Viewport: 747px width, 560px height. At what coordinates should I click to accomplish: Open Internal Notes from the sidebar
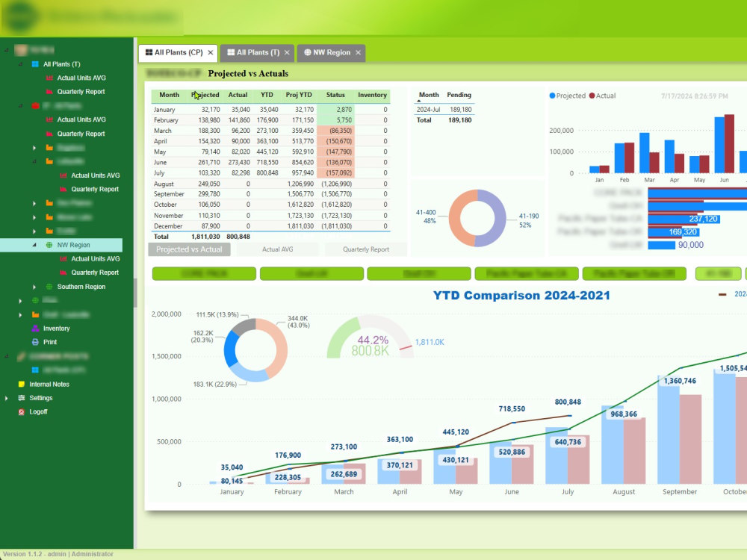pyautogui.click(x=49, y=384)
